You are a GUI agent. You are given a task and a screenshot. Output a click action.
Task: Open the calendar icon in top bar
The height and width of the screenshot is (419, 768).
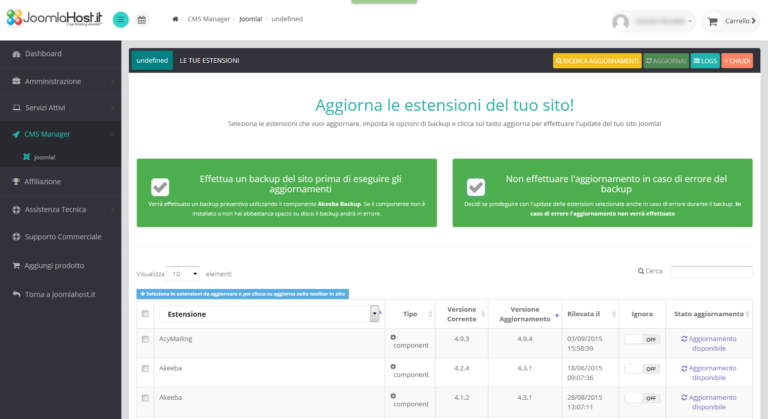(x=141, y=20)
